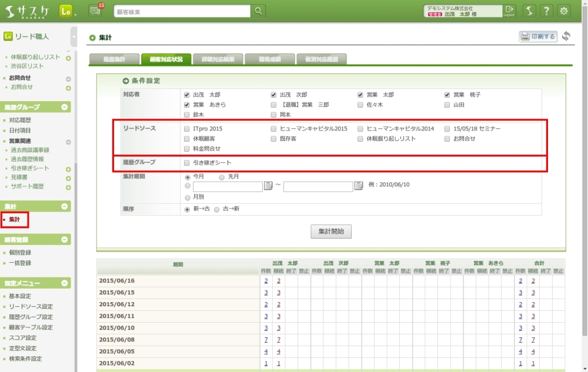Open the notifications chat icon

(95, 11)
